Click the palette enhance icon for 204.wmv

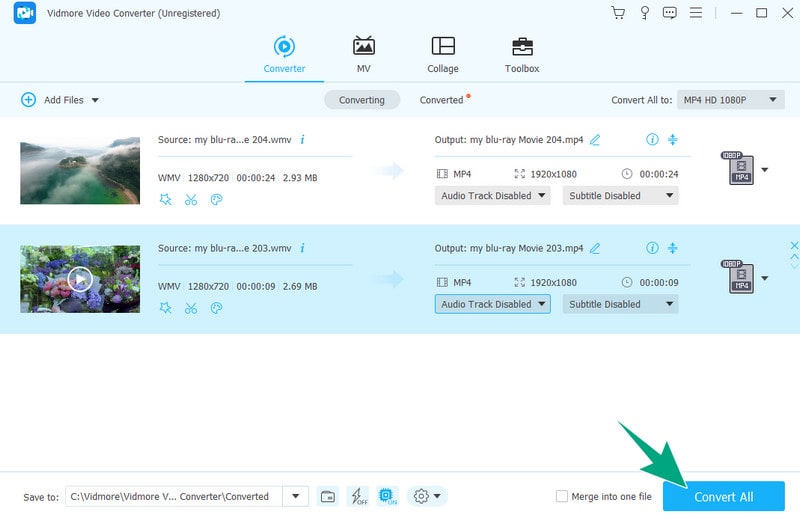(216, 200)
